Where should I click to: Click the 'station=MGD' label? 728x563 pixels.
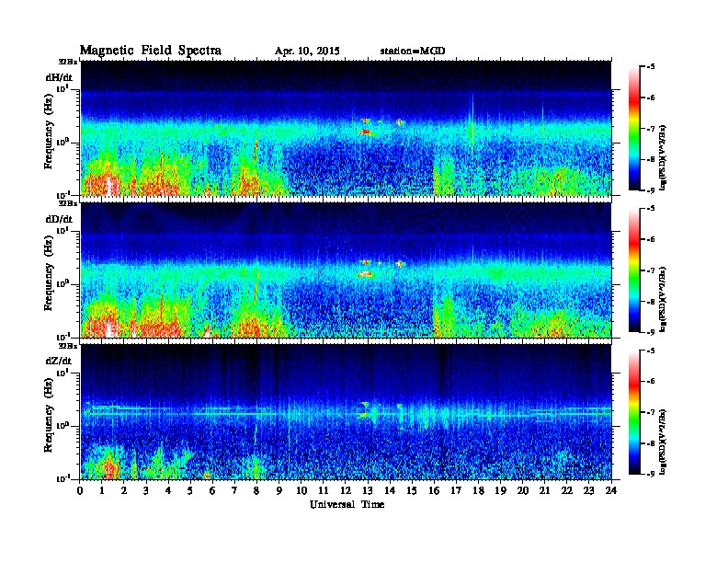pyautogui.click(x=413, y=52)
